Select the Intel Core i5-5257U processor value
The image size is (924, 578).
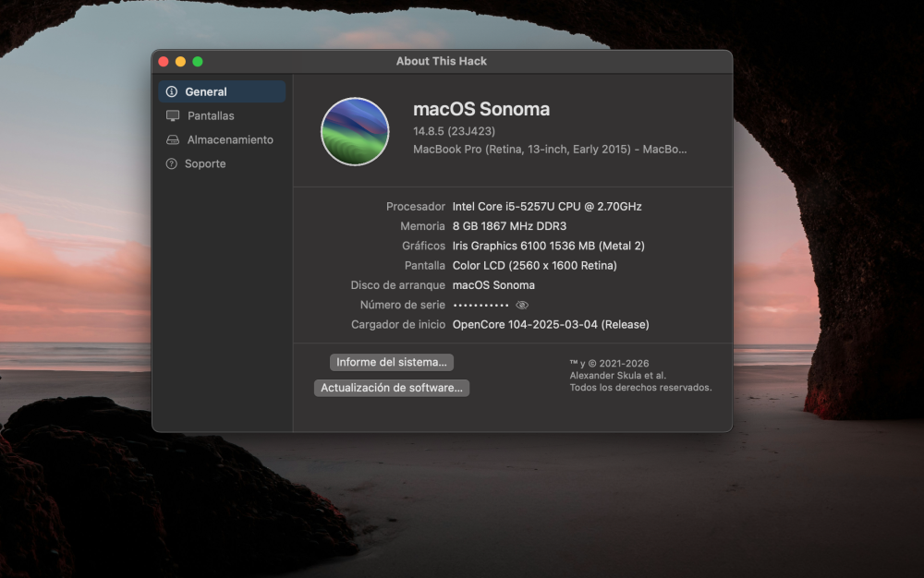pos(547,207)
